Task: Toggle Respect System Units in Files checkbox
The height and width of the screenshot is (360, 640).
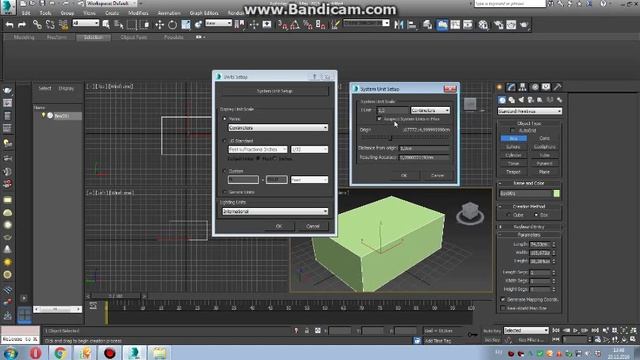Action: click(x=379, y=119)
